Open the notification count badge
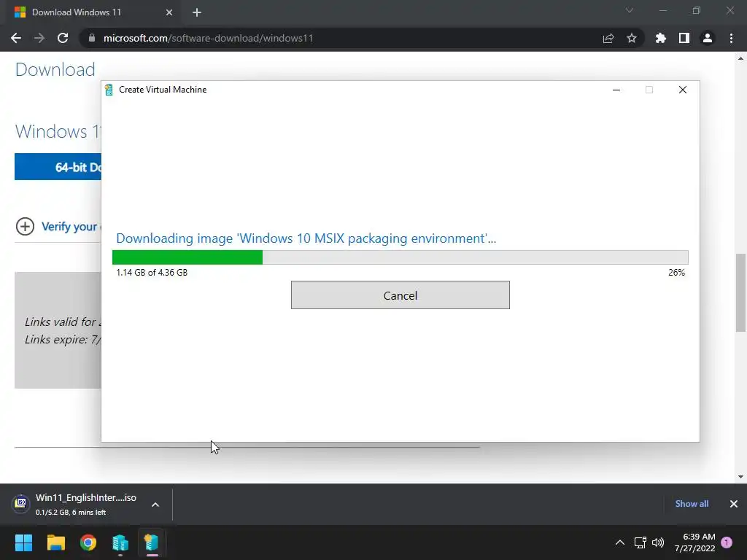 point(727,542)
